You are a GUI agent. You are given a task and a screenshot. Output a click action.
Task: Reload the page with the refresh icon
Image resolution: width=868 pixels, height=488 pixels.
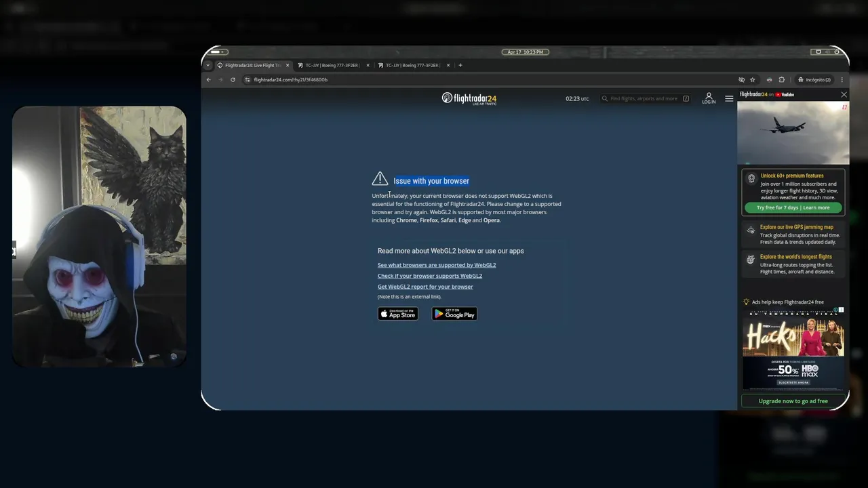click(x=233, y=79)
